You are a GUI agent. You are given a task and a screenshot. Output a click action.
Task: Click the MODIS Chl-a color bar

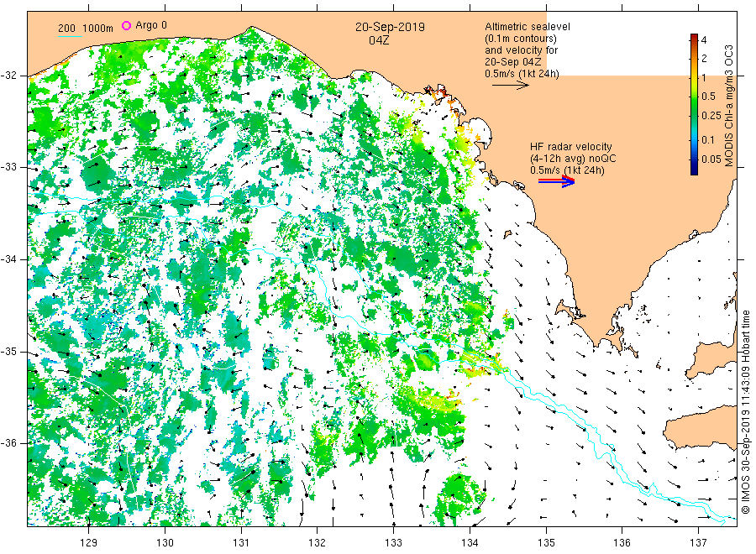[694, 104]
